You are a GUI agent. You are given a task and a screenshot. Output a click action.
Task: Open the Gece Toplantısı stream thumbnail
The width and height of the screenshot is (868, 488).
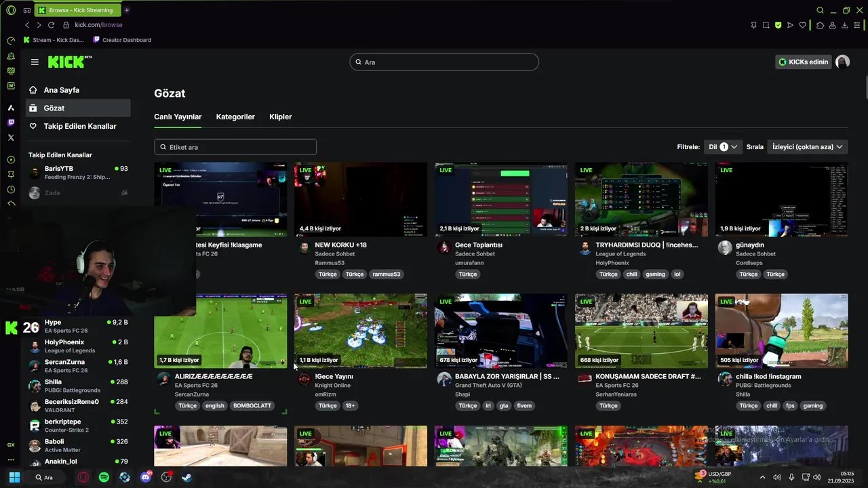point(501,199)
